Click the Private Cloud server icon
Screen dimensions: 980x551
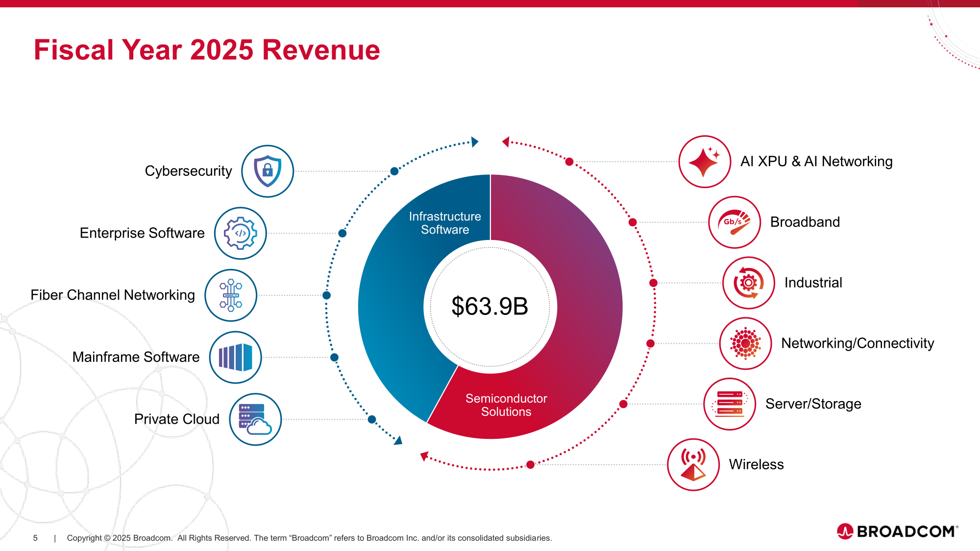(x=255, y=419)
